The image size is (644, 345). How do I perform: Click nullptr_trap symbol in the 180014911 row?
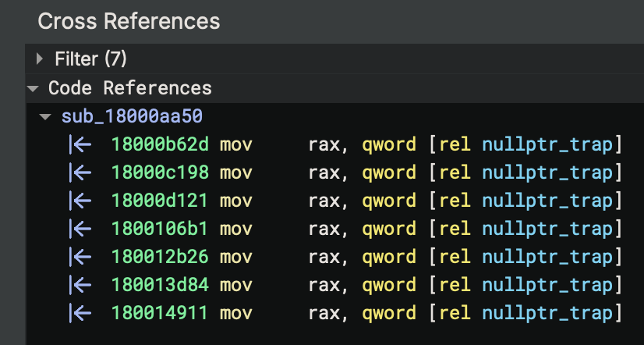pyautogui.click(x=547, y=313)
